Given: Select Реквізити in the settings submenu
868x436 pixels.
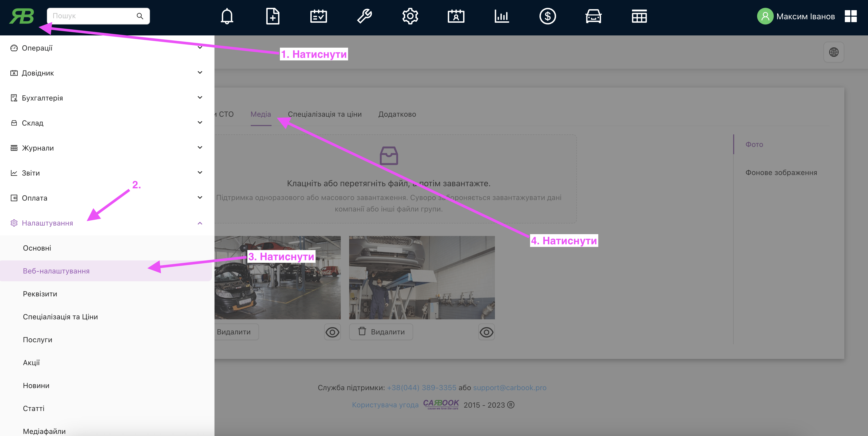Looking at the screenshot, I should click(x=40, y=294).
